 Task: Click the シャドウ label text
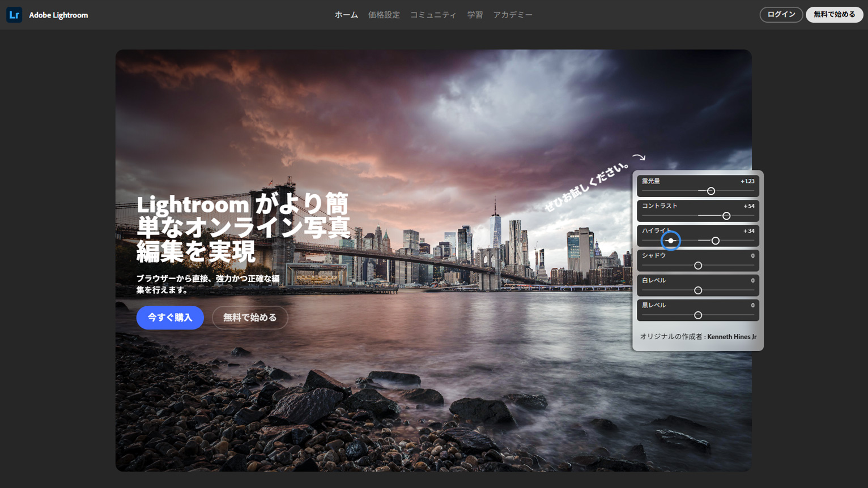[x=654, y=255]
